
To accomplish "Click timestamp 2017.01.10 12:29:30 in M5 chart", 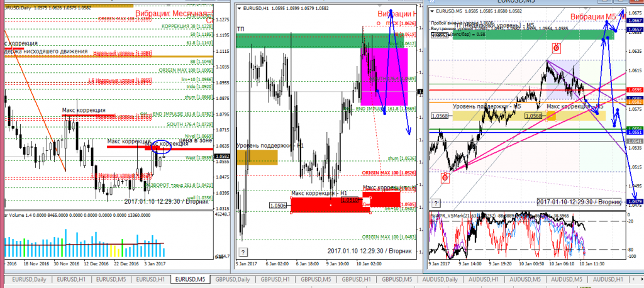I will [x=579, y=202].
